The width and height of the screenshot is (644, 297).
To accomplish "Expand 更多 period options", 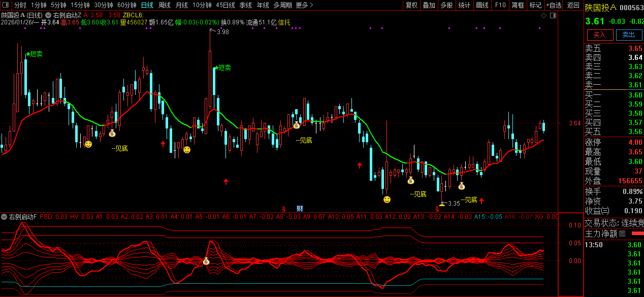I will (x=304, y=5).
